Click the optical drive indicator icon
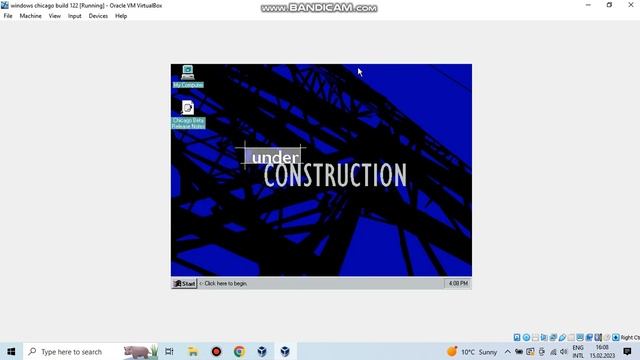Viewport: 640px width, 360px height. coord(527,337)
